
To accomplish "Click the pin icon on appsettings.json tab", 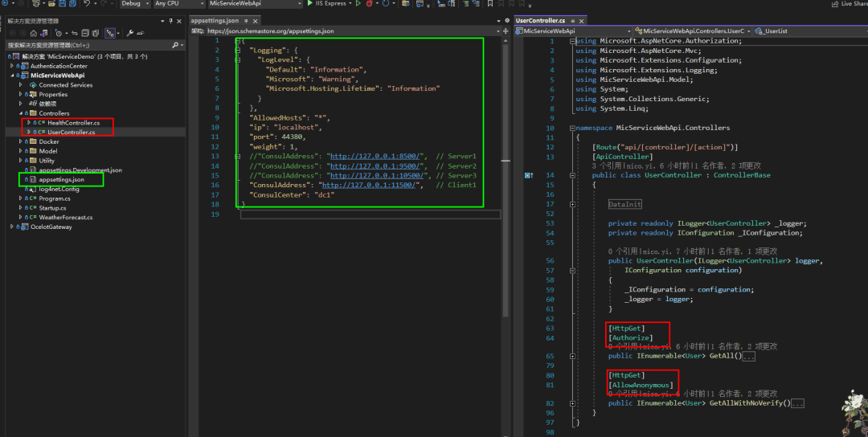I will 247,21.
